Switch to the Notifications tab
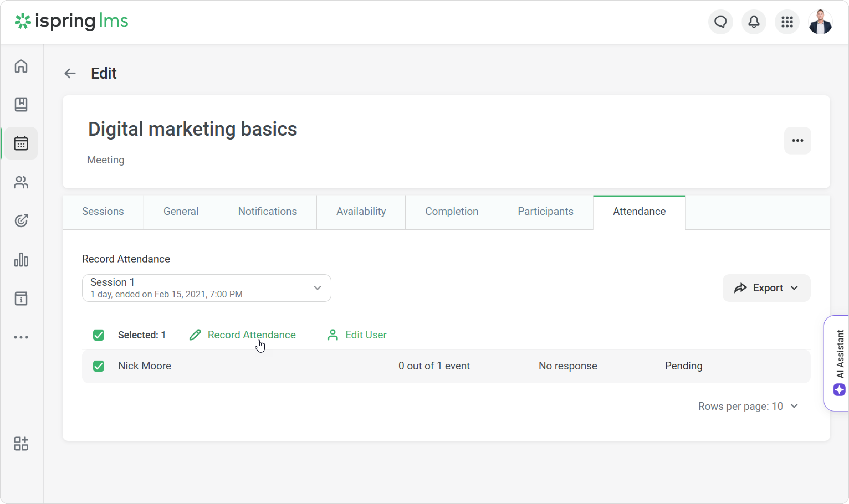This screenshot has height=504, width=849. [x=267, y=212]
